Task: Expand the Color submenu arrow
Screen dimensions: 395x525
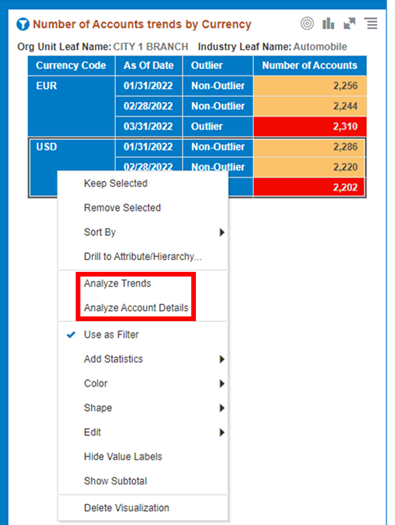Action: pyautogui.click(x=221, y=384)
